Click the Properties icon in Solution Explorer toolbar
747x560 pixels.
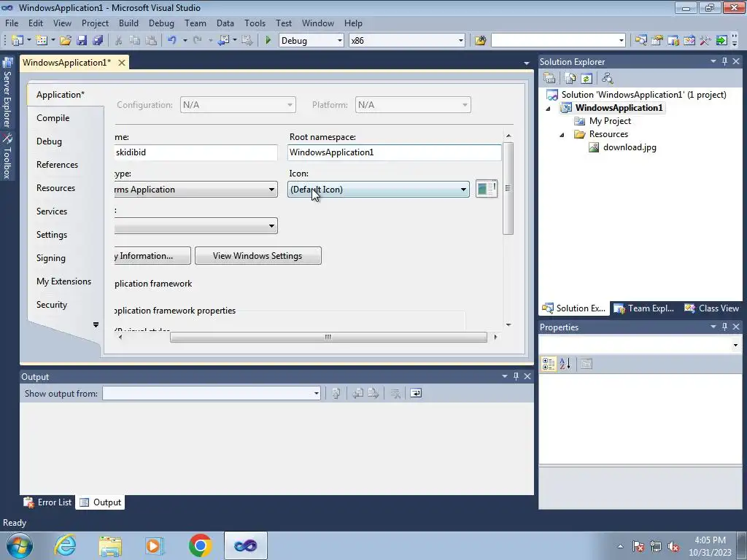549,78
